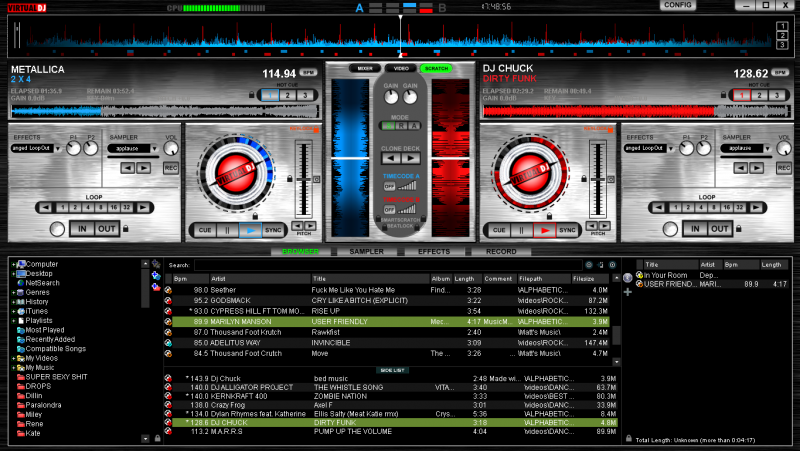Screen dimensions: 800x451
Task: Expand the Computer tree node
Action: pyautogui.click(x=13, y=264)
